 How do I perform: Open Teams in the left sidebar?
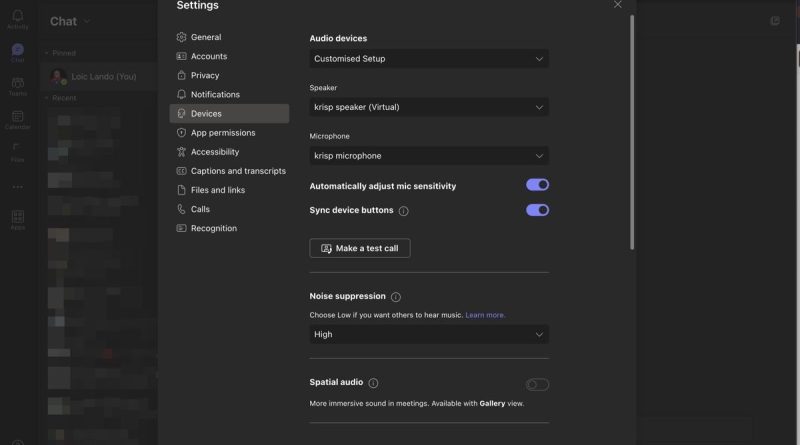tap(17, 86)
